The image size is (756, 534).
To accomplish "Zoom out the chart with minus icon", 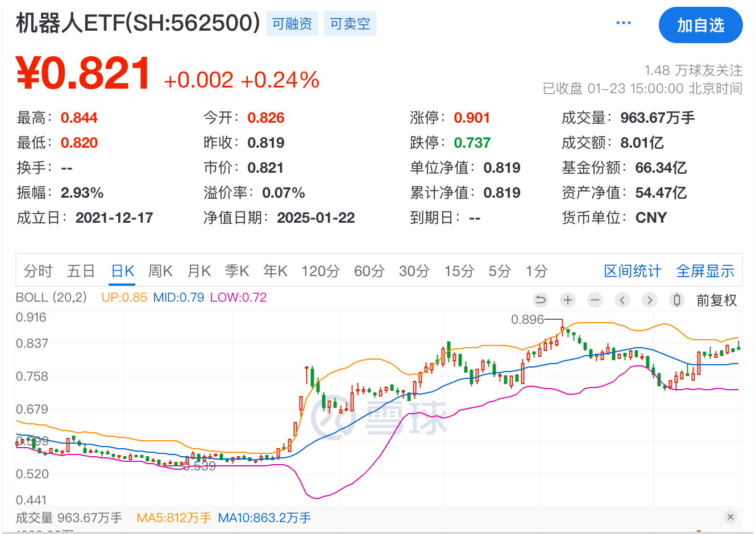I will (595, 300).
